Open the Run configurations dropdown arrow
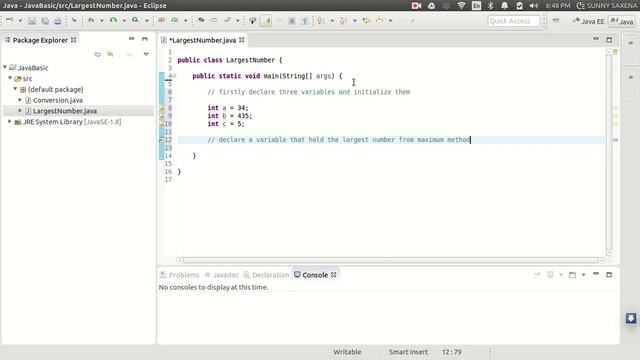This screenshot has height=360, width=640. click(x=124, y=20)
